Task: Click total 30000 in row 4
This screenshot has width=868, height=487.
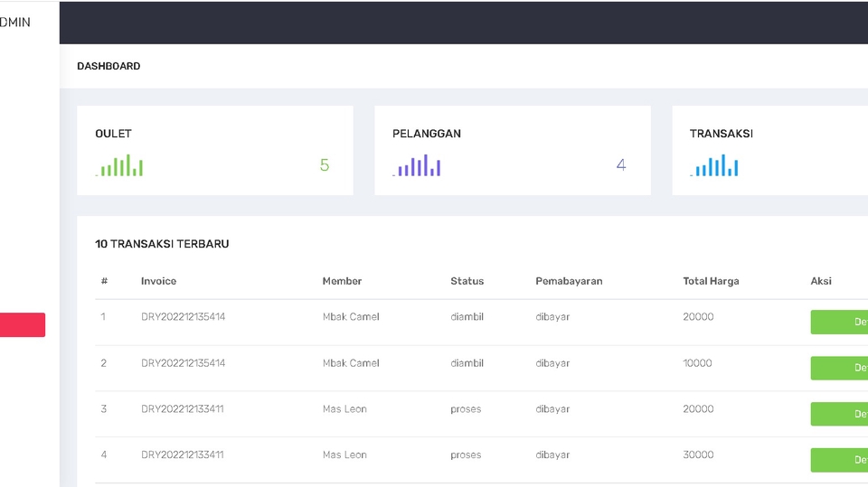Action: point(698,454)
